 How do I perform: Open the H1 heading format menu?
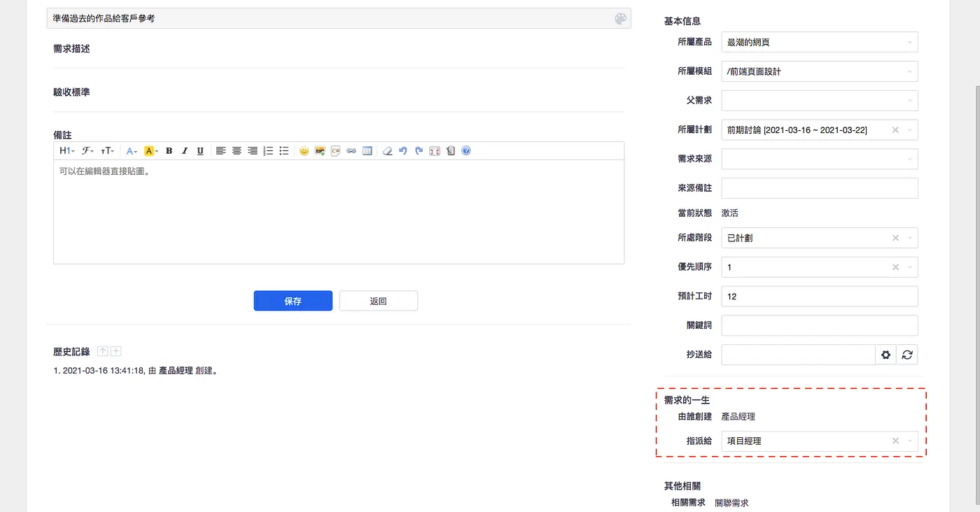coord(67,150)
